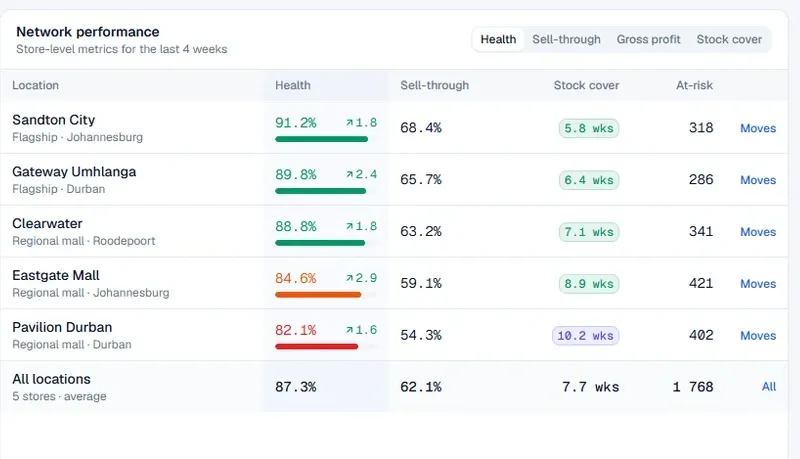Click Eastgate Mall's orange health bar

(x=318, y=295)
